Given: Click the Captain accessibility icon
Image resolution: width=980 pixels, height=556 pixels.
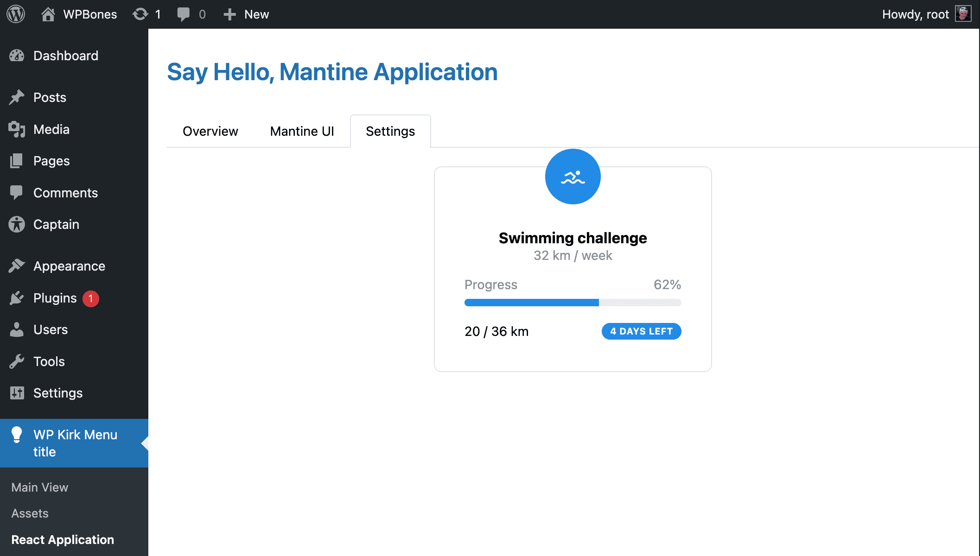Looking at the screenshot, I should coord(17,224).
